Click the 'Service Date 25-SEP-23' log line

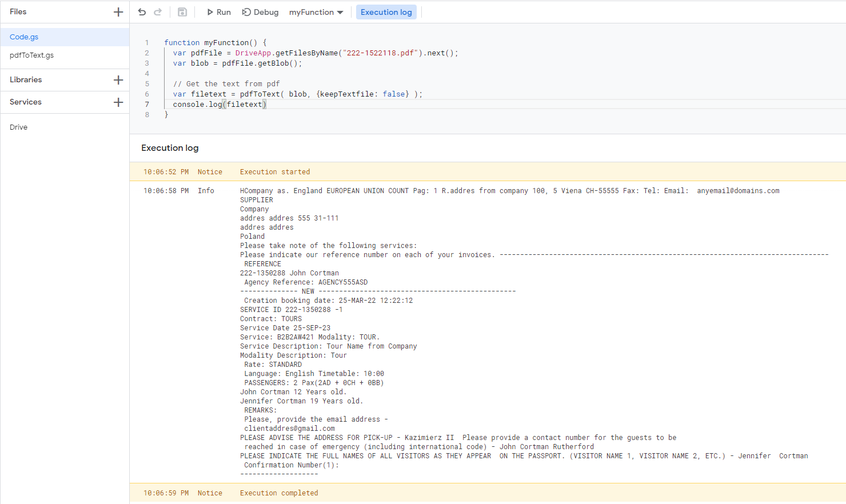285,328
